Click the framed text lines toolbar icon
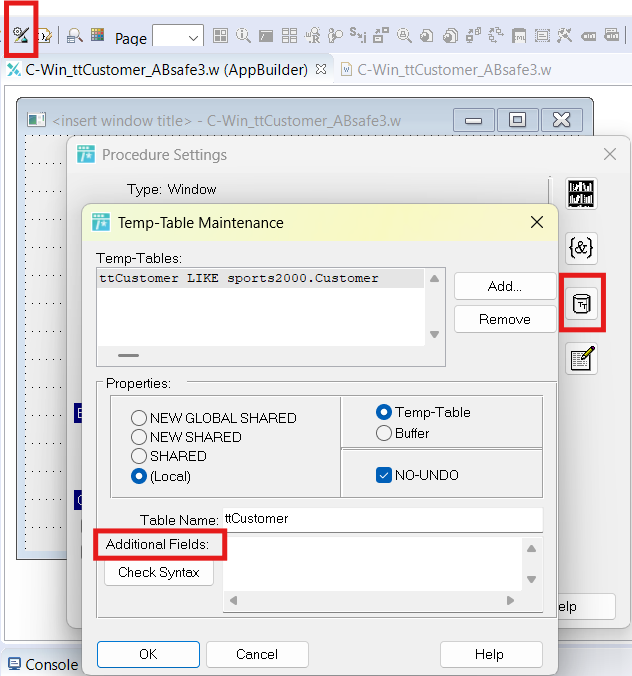This screenshot has height=676, width=632. point(542,36)
